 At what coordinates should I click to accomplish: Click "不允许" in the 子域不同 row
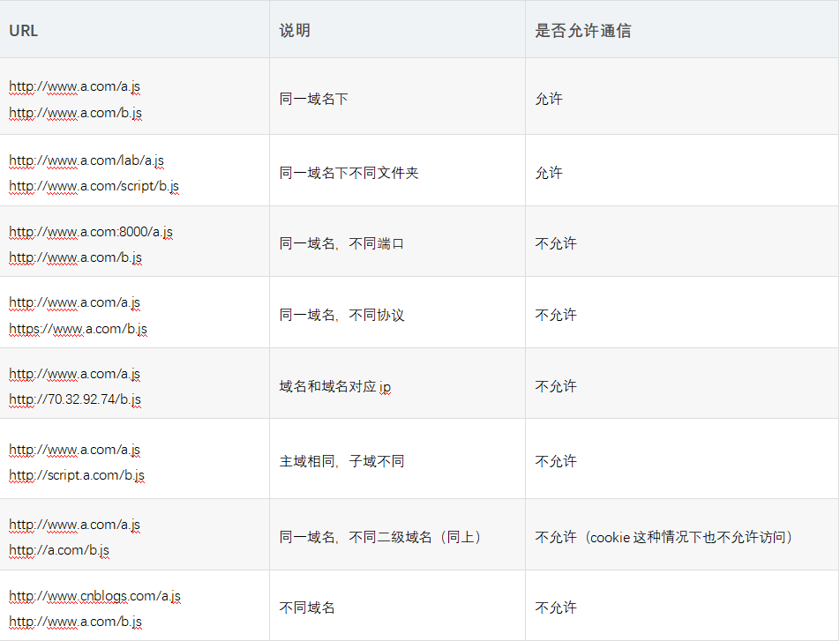(556, 462)
